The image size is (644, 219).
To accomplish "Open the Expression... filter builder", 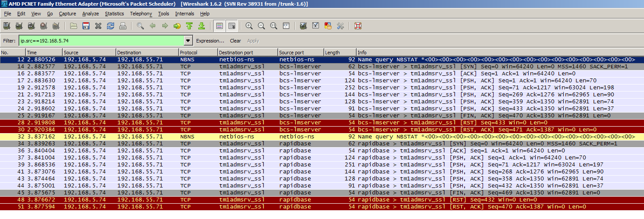I will pyautogui.click(x=210, y=41).
